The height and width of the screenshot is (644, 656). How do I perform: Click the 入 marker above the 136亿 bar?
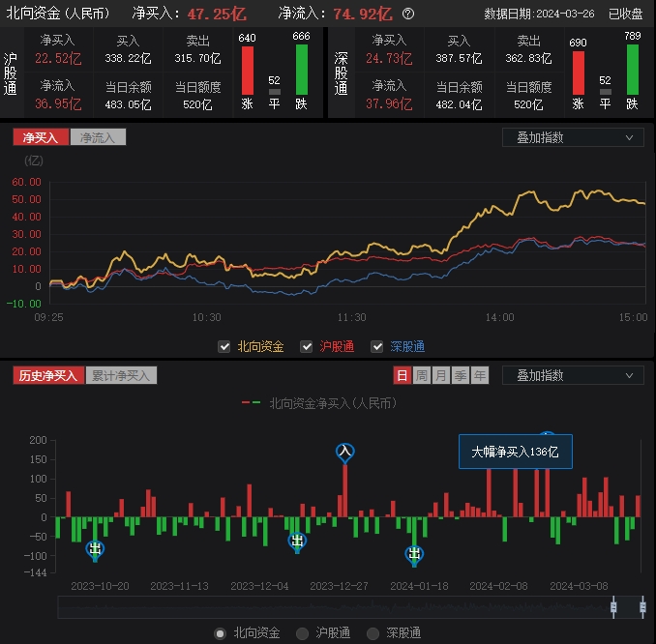pyautogui.click(x=344, y=452)
